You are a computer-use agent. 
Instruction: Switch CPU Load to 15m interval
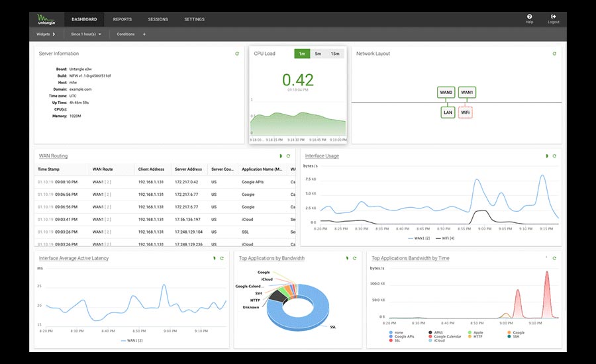tap(335, 54)
